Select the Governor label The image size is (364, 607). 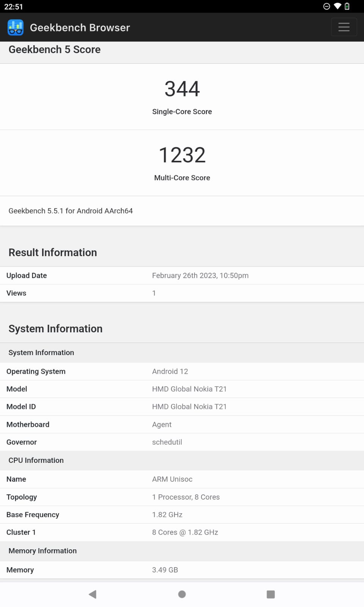pos(22,442)
